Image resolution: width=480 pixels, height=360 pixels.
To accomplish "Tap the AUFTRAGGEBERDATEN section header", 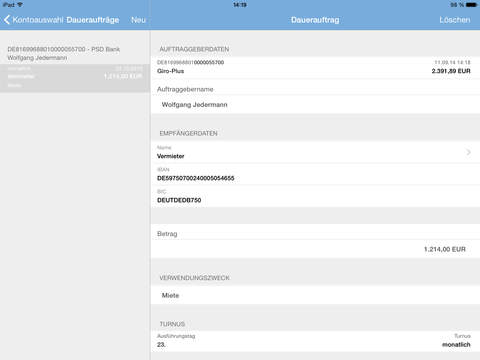I will pyautogui.click(x=194, y=49).
